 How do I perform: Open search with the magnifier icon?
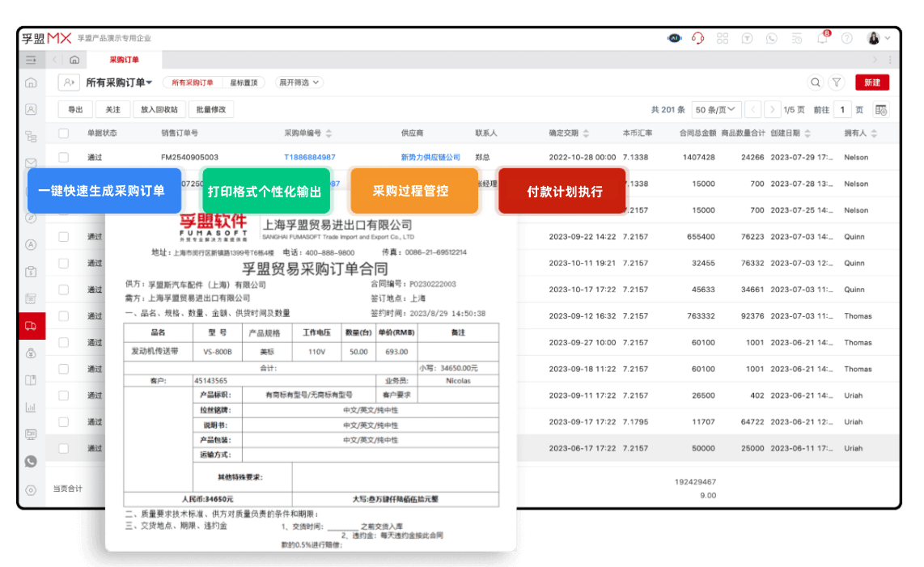point(815,83)
